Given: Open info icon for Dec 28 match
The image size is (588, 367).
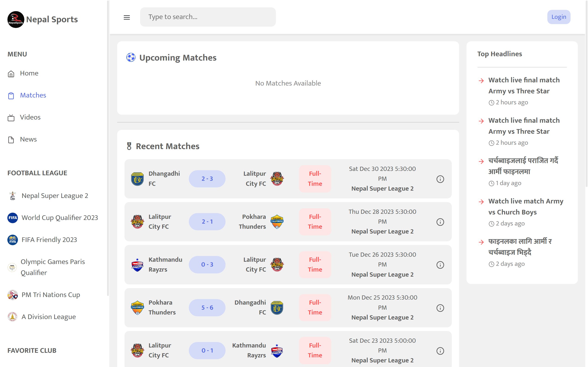Looking at the screenshot, I should pyautogui.click(x=440, y=222).
